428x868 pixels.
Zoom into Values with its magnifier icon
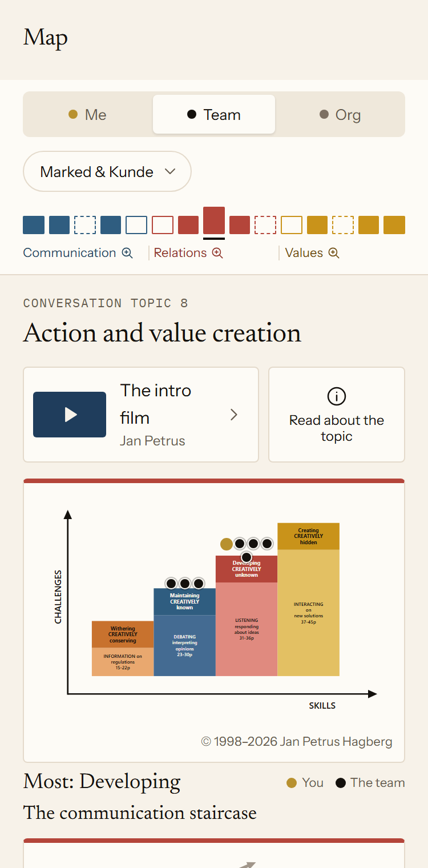pyautogui.click(x=334, y=253)
